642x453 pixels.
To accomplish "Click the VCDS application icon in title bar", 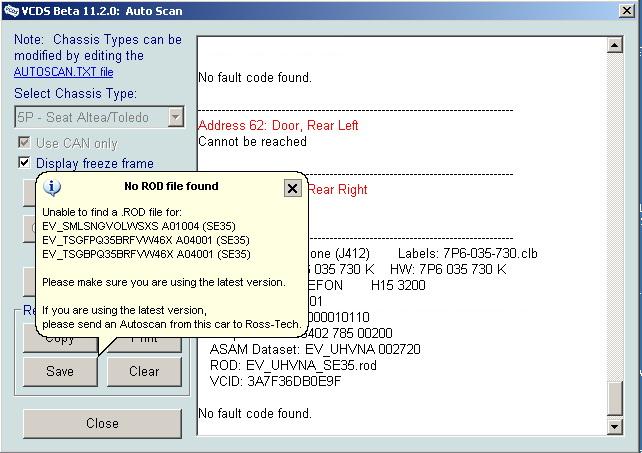I will (x=9, y=10).
